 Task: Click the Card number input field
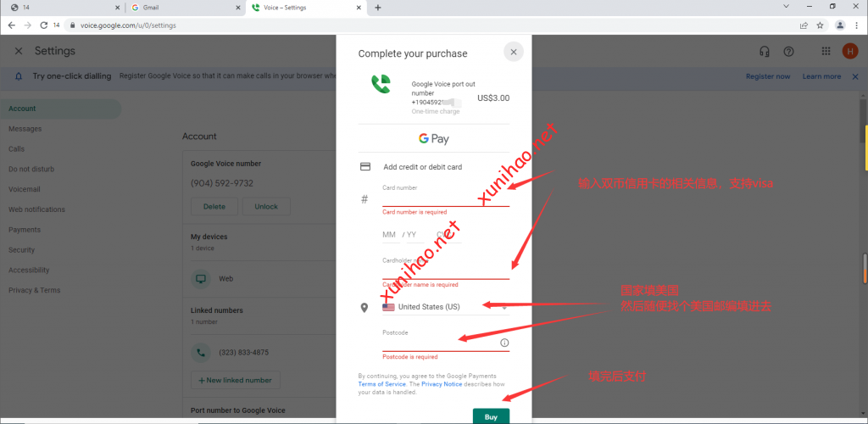pos(445,199)
